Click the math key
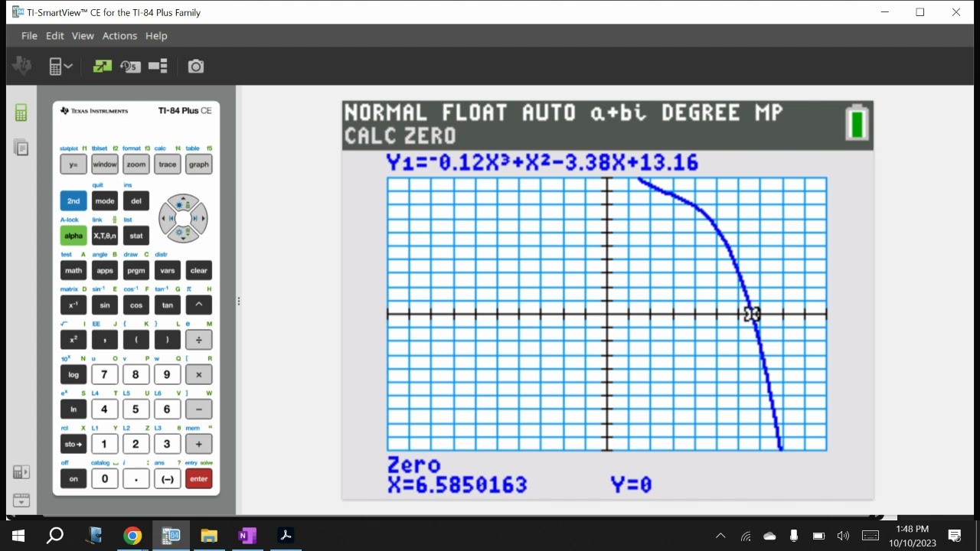 coord(73,270)
